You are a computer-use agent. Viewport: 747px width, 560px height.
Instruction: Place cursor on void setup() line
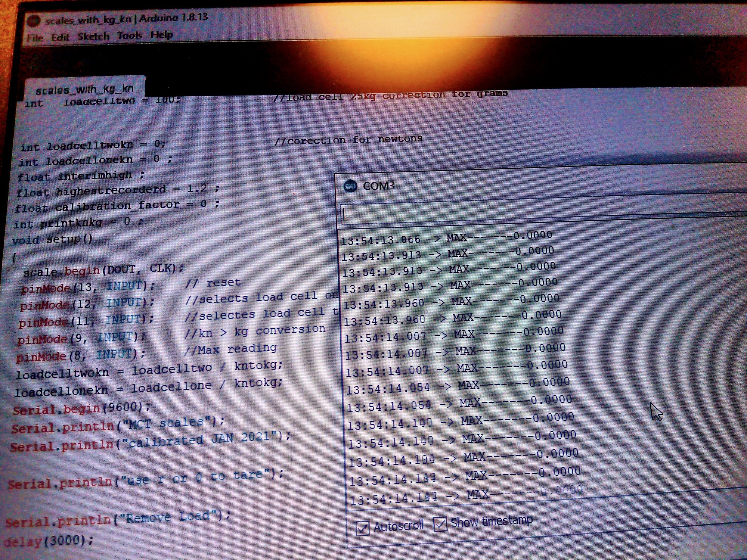point(52,239)
